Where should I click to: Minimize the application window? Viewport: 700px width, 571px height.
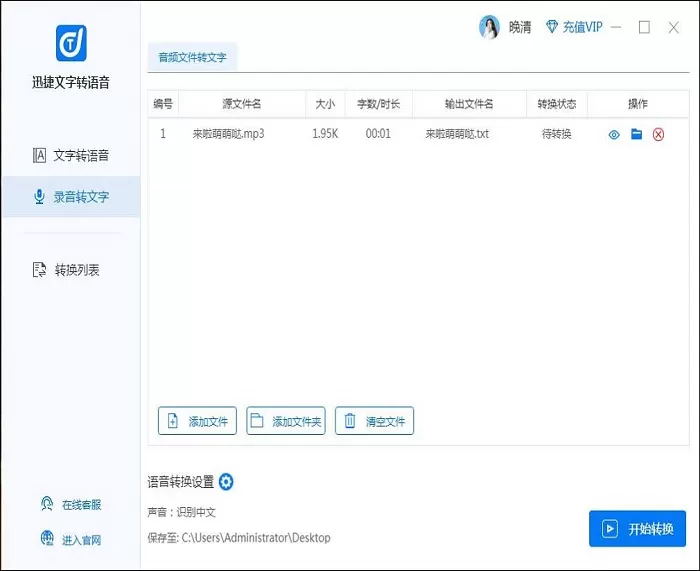[x=616, y=27]
